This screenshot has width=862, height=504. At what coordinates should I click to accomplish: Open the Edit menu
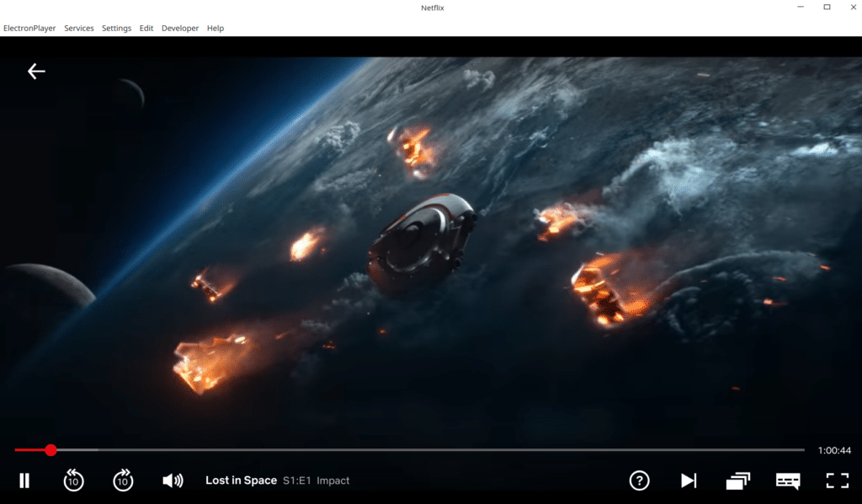point(146,28)
